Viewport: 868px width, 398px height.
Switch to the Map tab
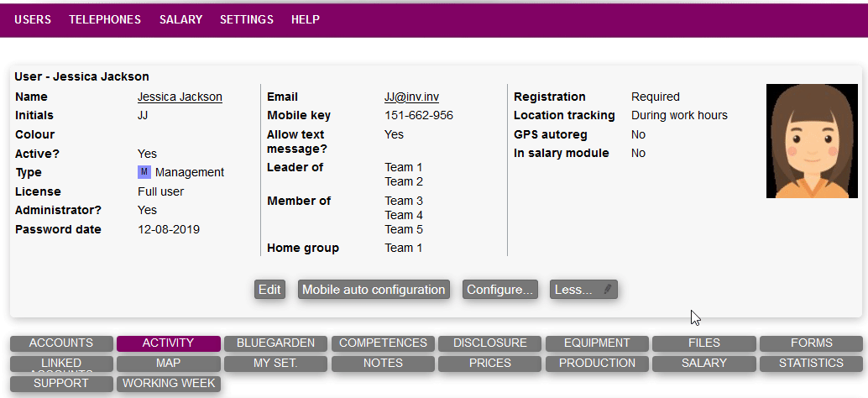(168, 364)
